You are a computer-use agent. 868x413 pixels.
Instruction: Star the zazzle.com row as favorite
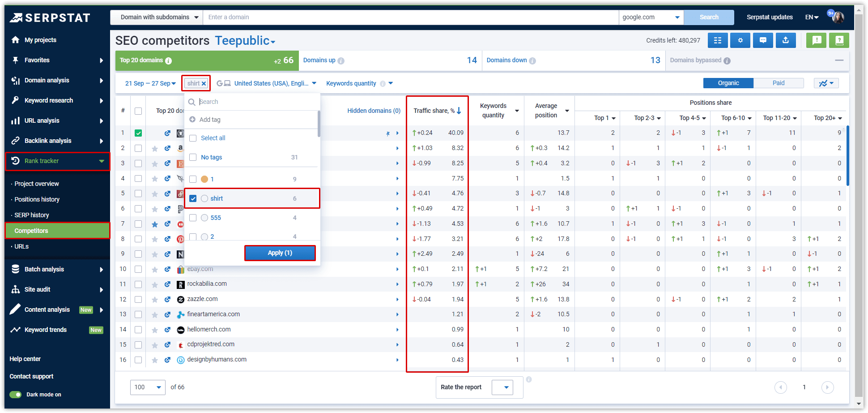(x=155, y=300)
